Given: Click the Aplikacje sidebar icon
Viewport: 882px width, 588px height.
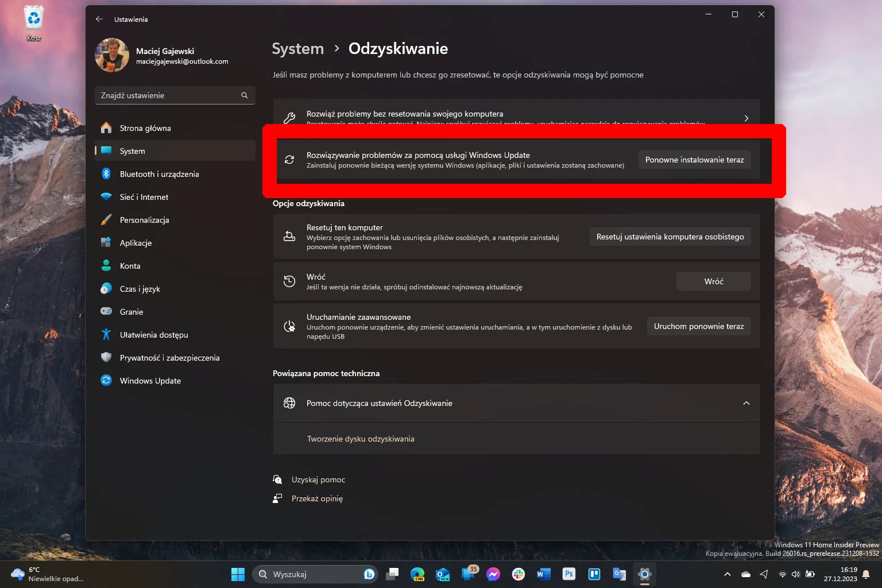Looking at the screenshot, I should [106, 243].
